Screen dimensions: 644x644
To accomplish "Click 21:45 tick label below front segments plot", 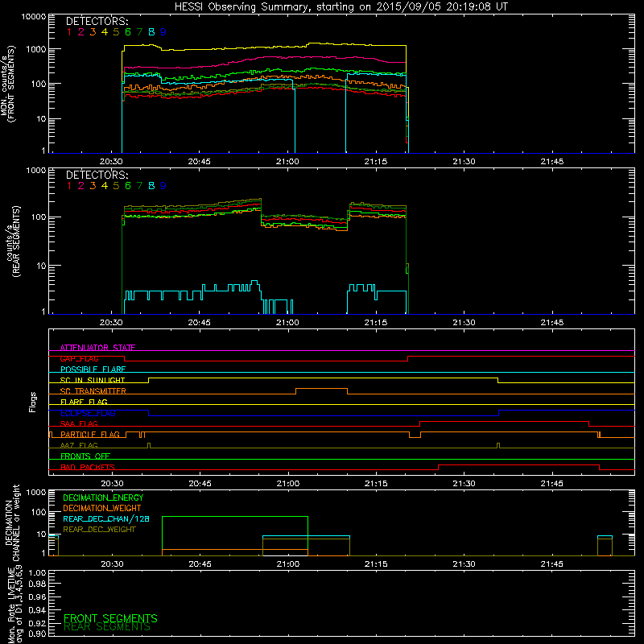I will click(552, 162).
